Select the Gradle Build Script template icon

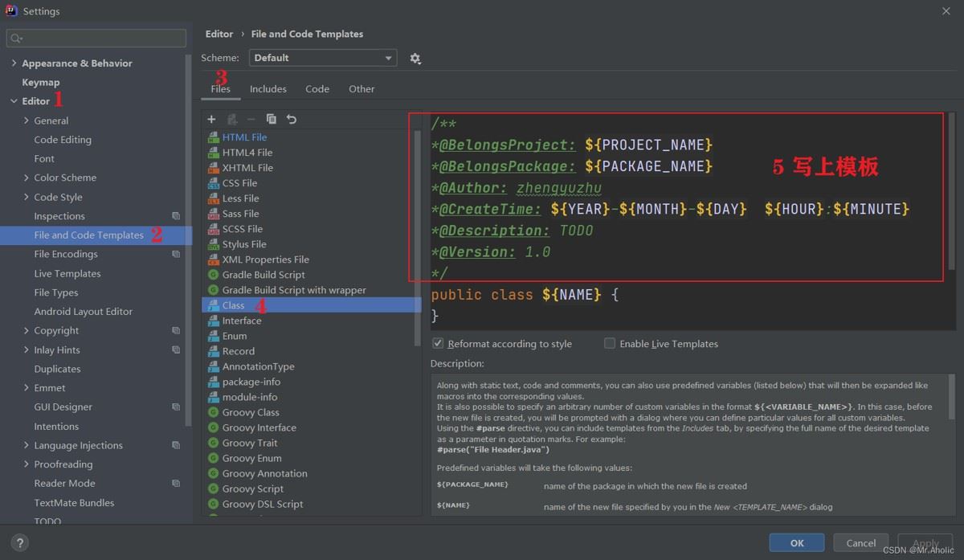tap(214, 275)
